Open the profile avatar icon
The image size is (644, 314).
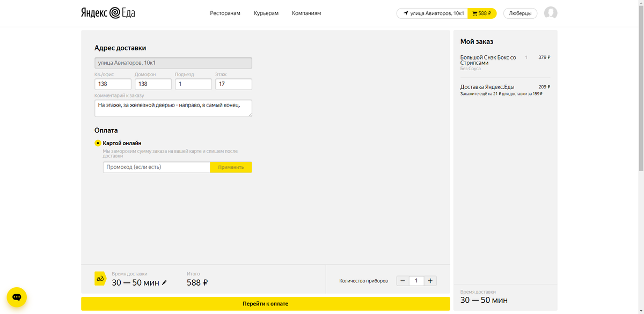[x=551, y=13]
